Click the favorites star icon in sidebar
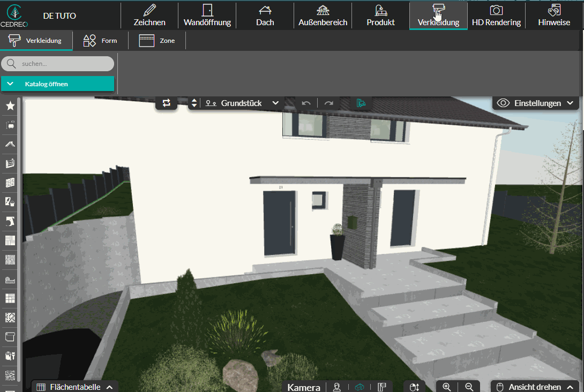 point(10,106)
